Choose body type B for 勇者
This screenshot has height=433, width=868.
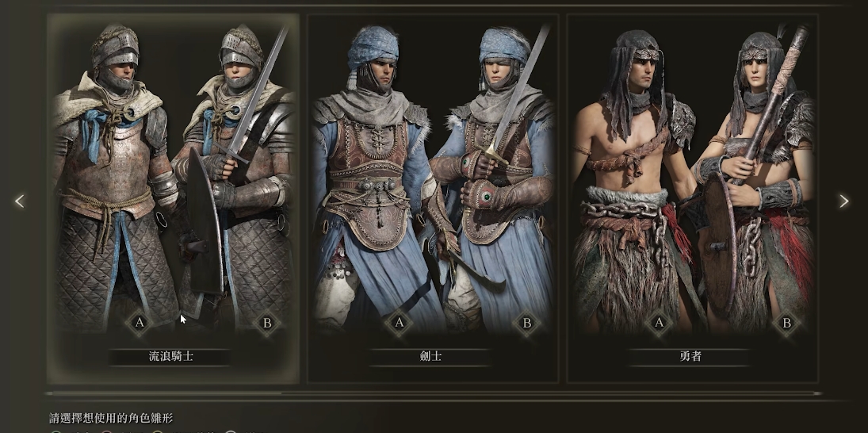pyautogui.click(x=786, y=323)
